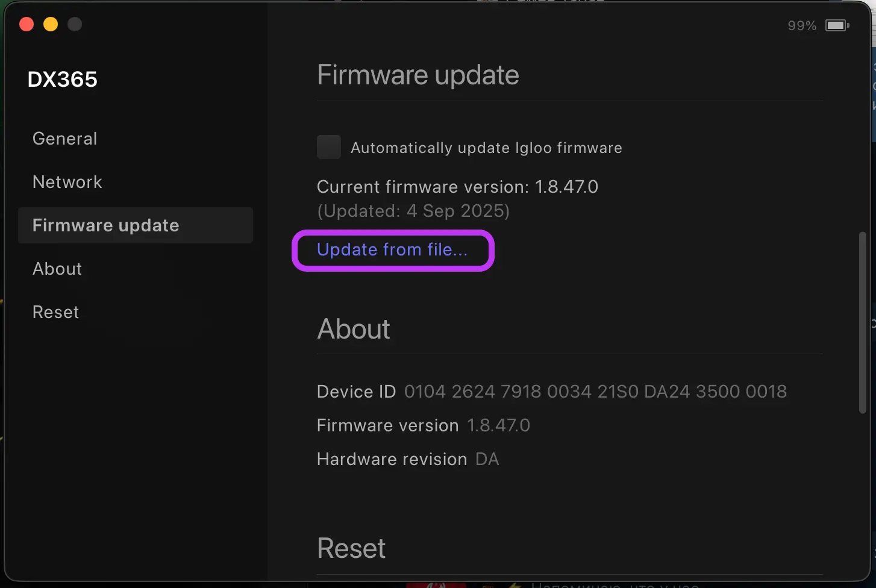Go to Network settings in the sidebar
876x588 pixels.
(x=67, y=182)
